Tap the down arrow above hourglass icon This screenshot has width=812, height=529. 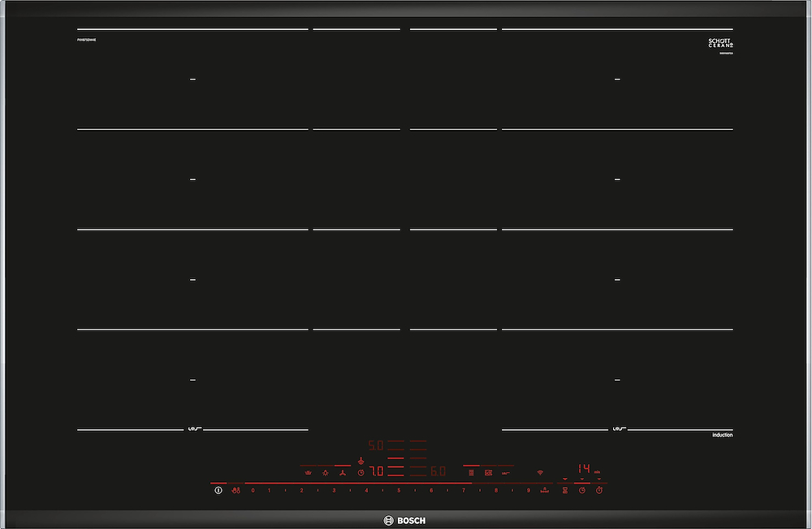point(565,480)
